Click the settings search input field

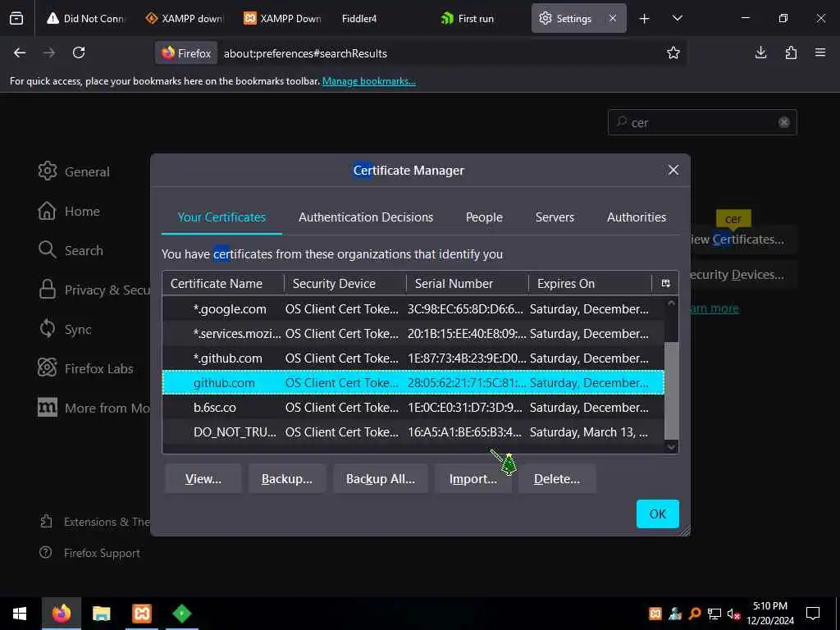click(x=702, y=122)
